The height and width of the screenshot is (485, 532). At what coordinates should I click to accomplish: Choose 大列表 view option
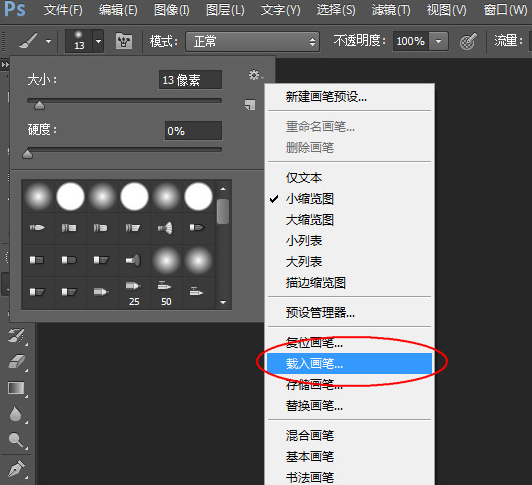pyautogui.click(x=349, y=262)
